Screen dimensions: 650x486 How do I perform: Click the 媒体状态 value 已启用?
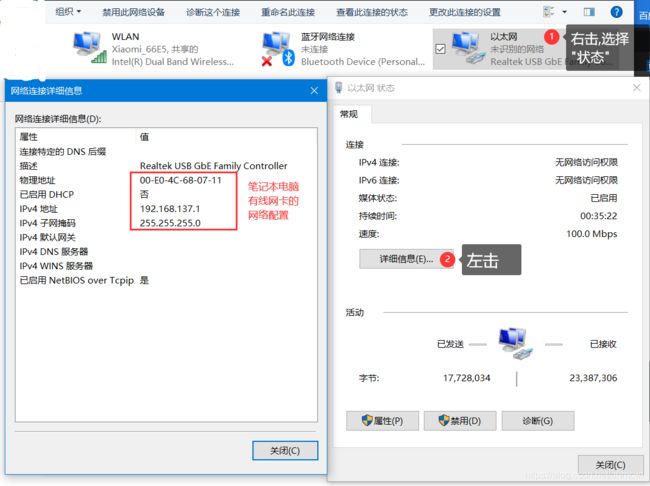604,198
